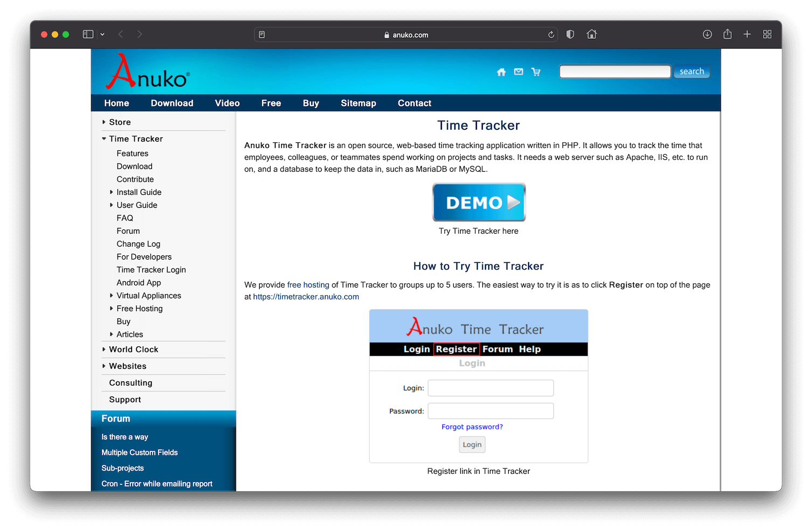This screenshot has width=812, height=531.
Task: Click Safari home toolbar icon
Action: pos(592,34)
